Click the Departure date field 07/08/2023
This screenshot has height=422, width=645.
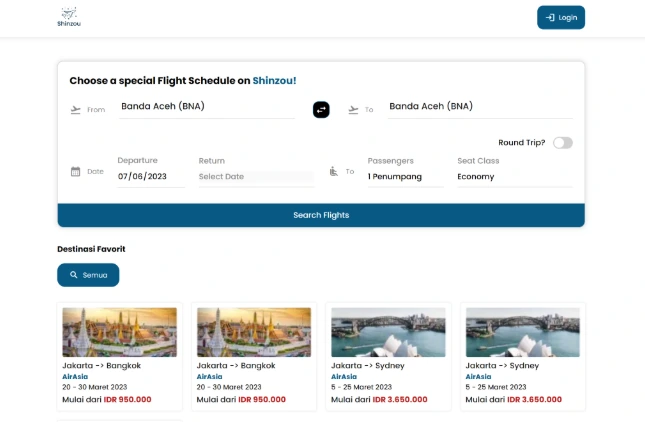click(150, 177)
